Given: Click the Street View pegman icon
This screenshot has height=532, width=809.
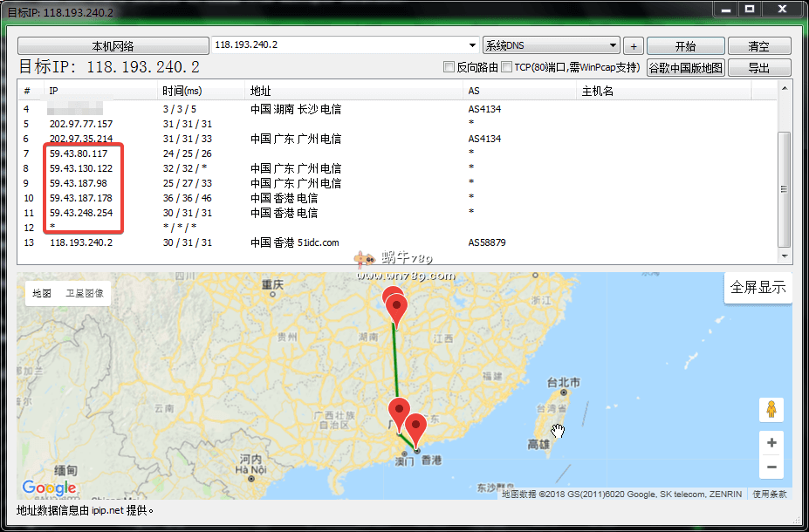Looking at the screenshot, I should point(771,409).
